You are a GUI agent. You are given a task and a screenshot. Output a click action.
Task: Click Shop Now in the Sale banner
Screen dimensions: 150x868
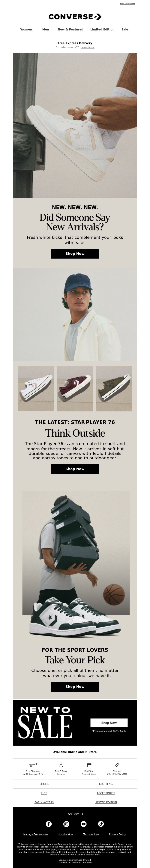coord(109,722)
